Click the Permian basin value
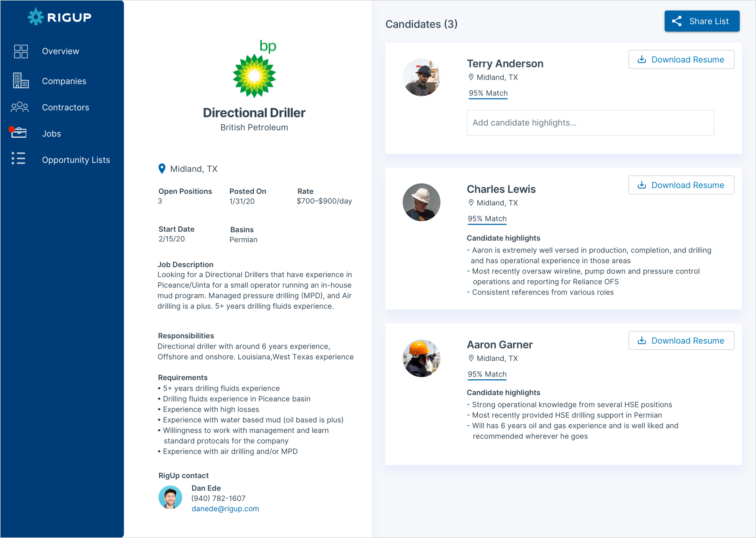The width and height of the screenshot is (756, 538). (243, 240)
